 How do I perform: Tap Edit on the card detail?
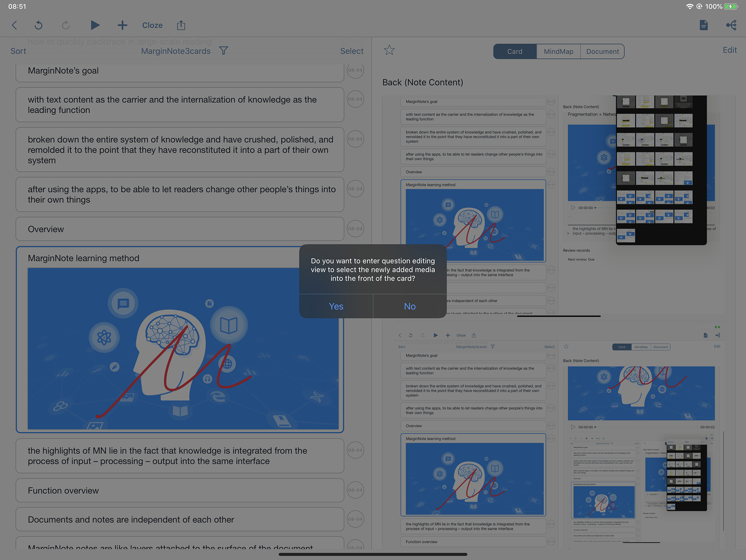[x=730, y=50]
